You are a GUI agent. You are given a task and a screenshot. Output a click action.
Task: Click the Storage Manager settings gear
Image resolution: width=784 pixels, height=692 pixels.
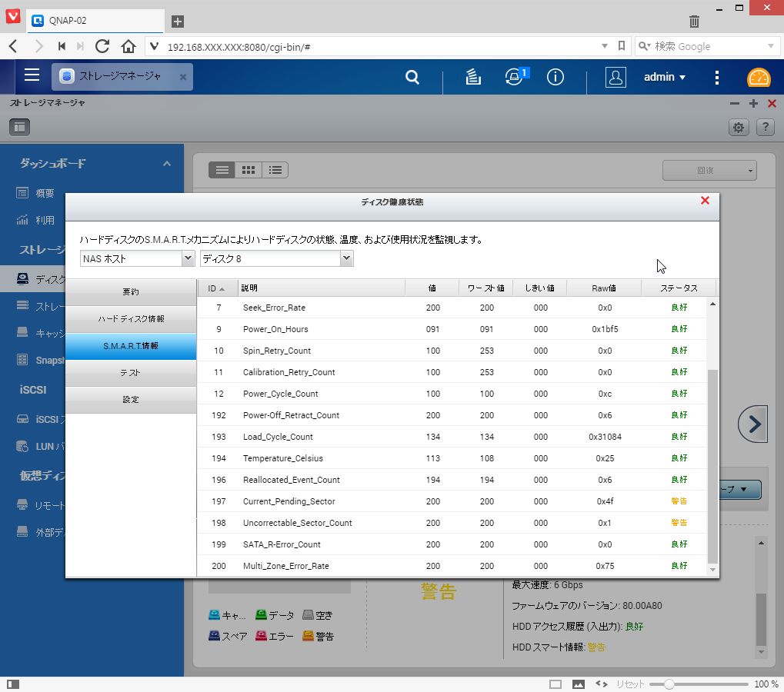(739, 128)
